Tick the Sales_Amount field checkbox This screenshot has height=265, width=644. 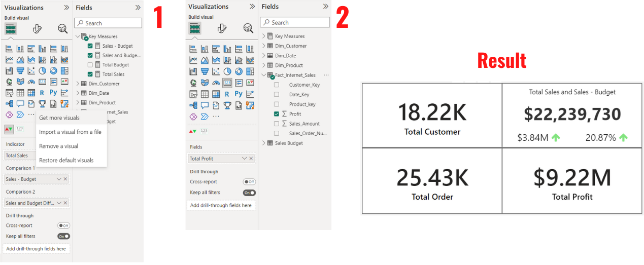tap(277, 124)
